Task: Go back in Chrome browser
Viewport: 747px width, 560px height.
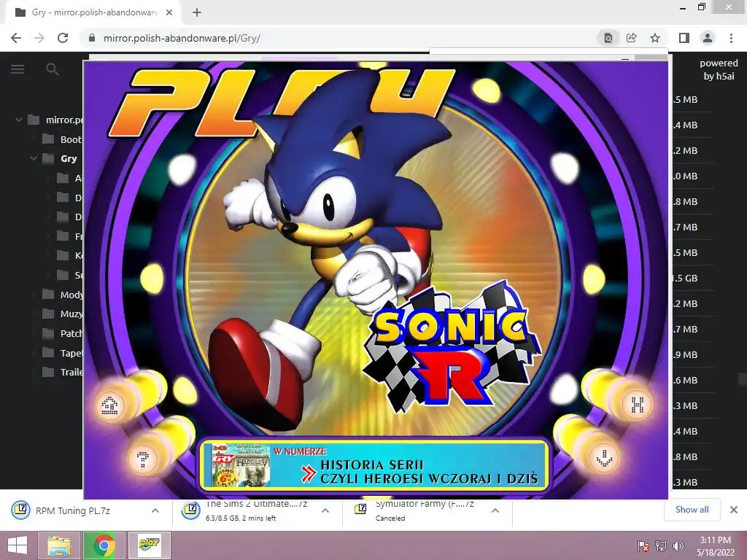Action: pos(16,38)
